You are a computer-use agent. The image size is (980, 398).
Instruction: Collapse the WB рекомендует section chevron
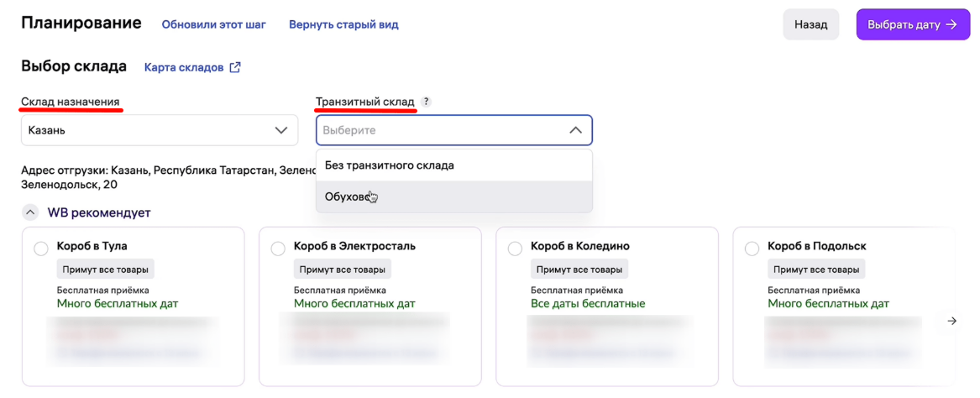click(x=30, y=212)
